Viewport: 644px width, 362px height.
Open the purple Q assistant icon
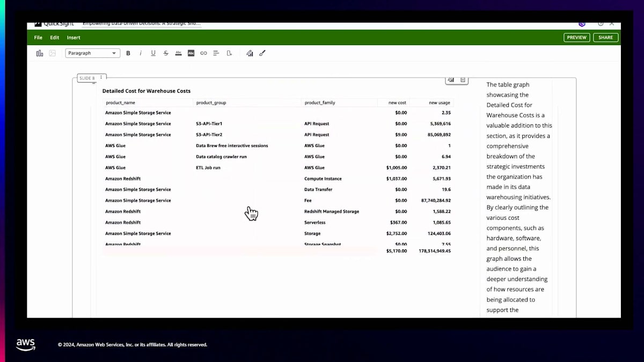(582, 24)
